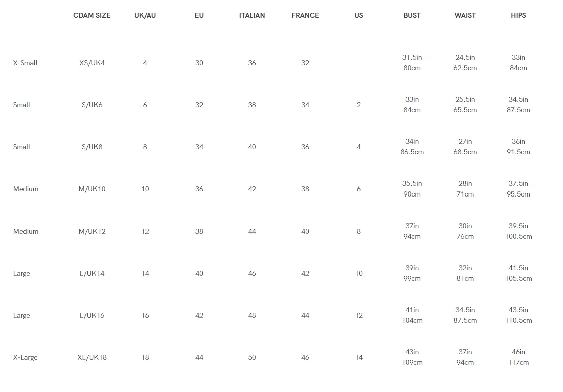The image size is (563, 392).
Task: Click the S/UK8 size cell
Action: coord(92,147)
